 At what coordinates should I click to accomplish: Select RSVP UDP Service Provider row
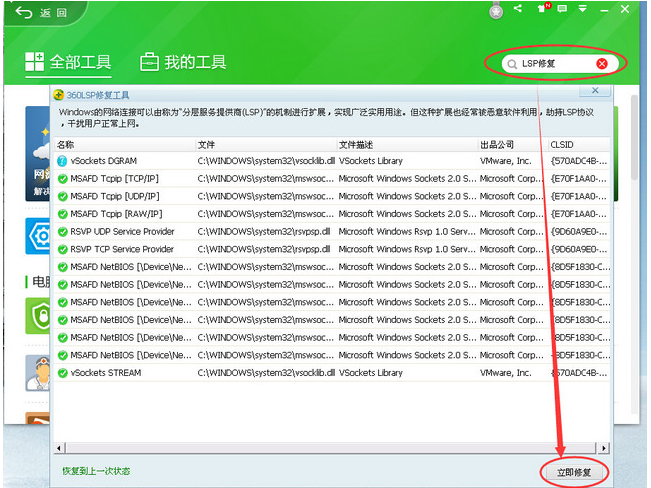(x=332, y=231)
